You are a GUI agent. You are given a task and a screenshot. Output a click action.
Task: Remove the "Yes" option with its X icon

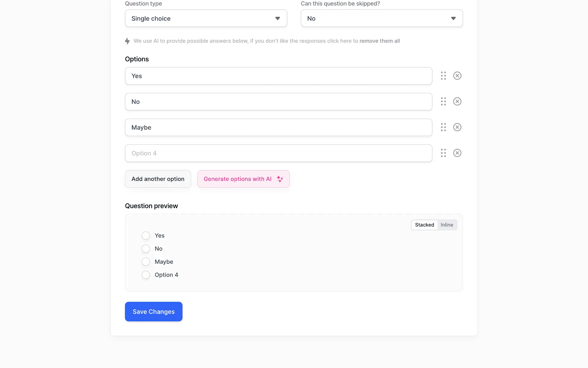[457, 76]
